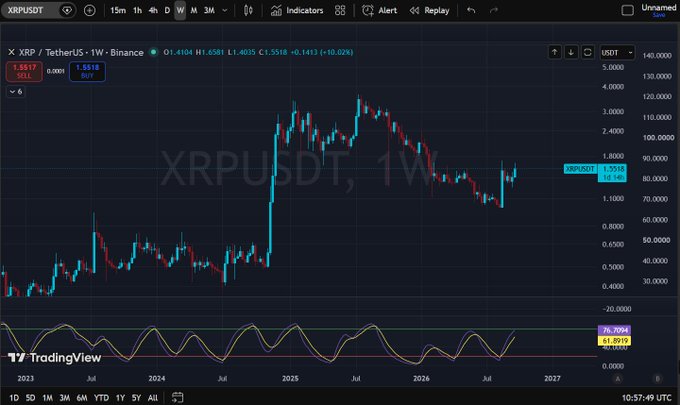Click the X icon beside the XRP legend title
680x405 pixels.
[x=11, y=52]
